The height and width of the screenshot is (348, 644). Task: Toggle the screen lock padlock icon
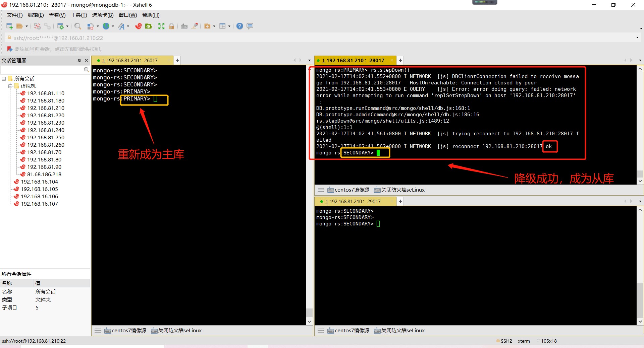(171, 26)
